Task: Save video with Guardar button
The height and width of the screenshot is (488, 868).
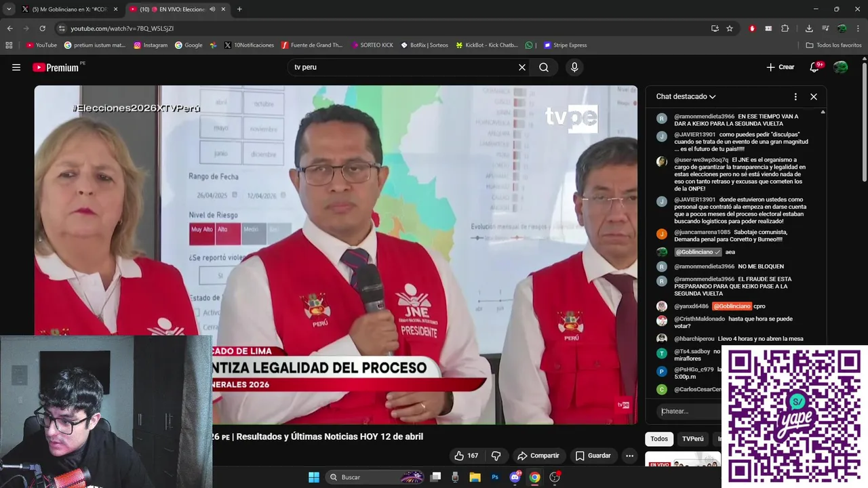Action: (593, 455)
